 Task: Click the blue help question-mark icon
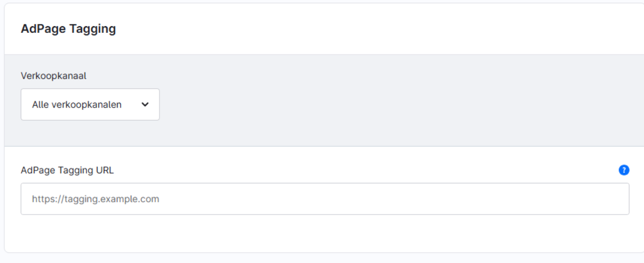coord(624,170)
